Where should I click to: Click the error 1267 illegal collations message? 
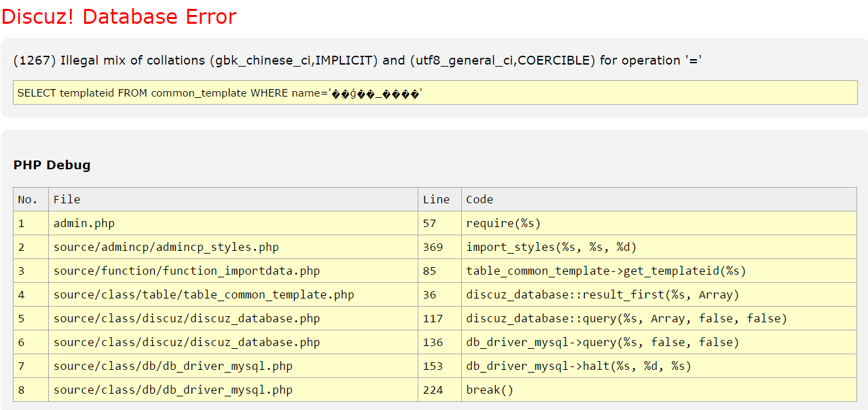tap(357, 61)
